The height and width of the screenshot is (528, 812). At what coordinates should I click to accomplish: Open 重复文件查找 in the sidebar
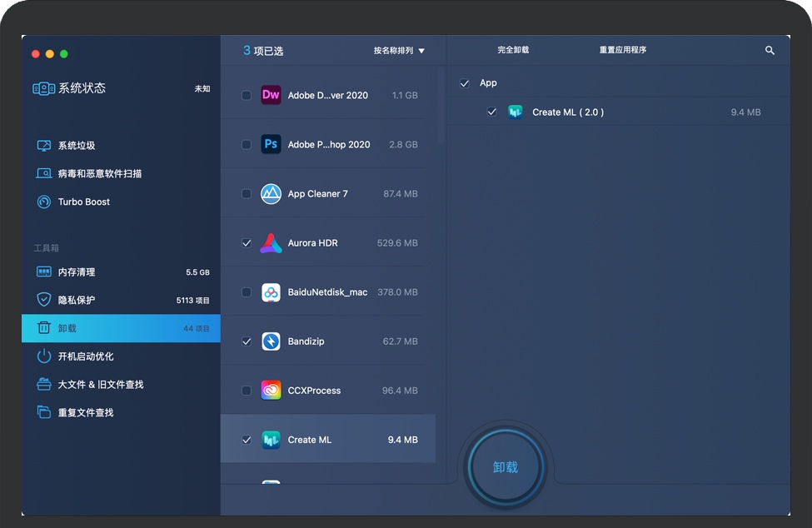coord(122,412)
